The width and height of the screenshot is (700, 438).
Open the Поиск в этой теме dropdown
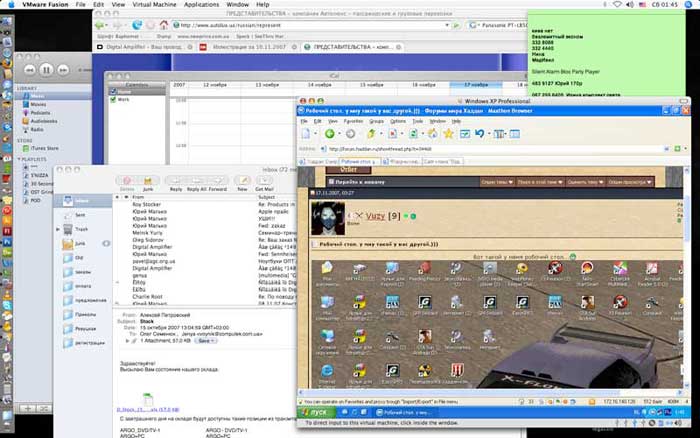540,182
